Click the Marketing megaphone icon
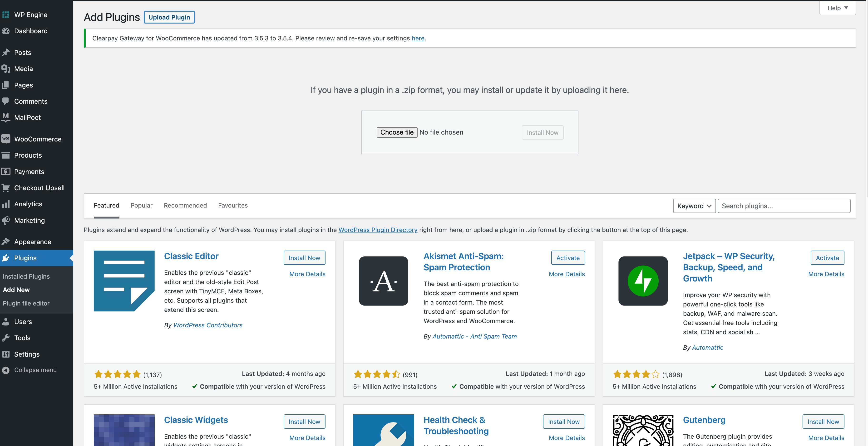The height and width of the screenshot is (446, 868). pyautogui.click(x=6, y=220)
